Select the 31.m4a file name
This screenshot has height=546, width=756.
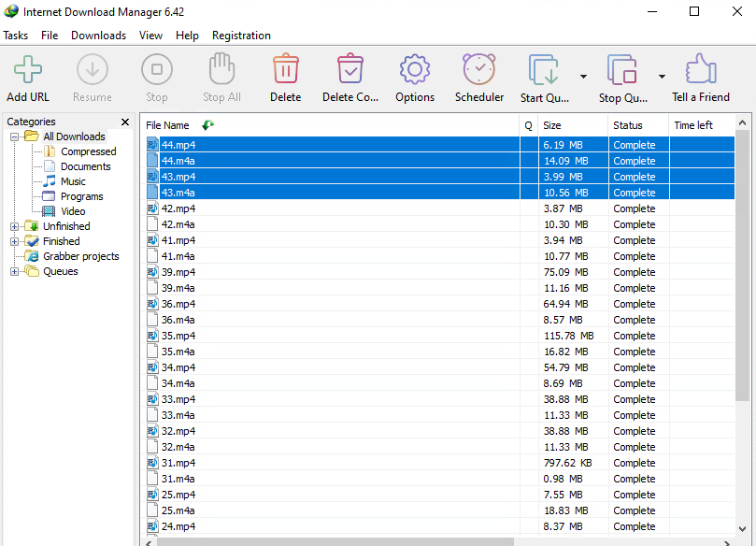[x=178, y=479]
